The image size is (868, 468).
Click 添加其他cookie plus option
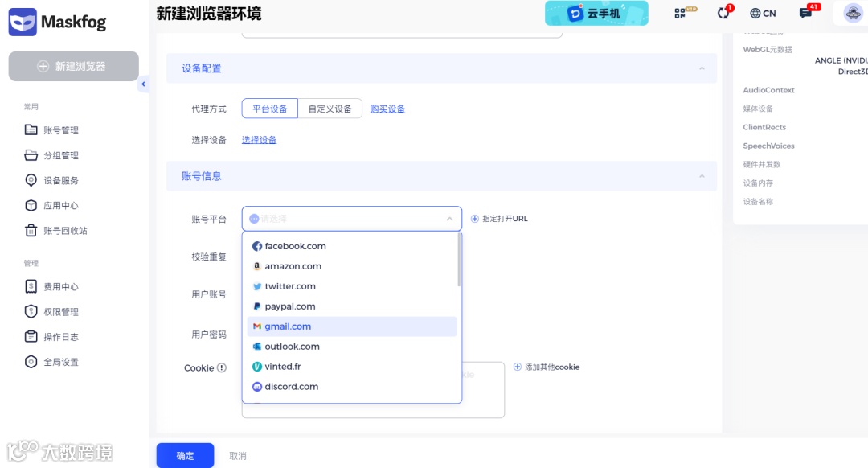pyautogui.click(x=547, y=367)
